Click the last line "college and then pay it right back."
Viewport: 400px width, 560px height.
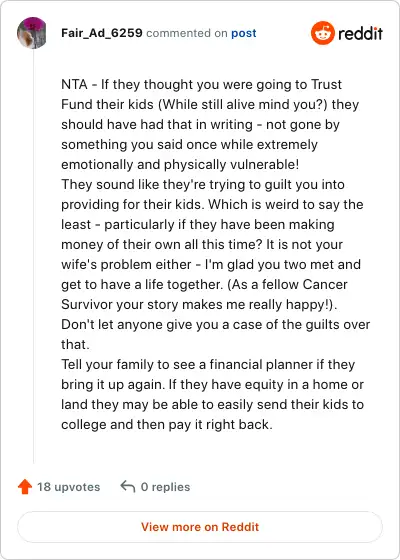(167, 425)
